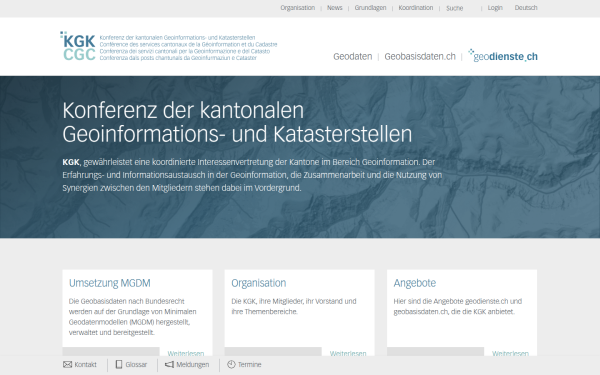
Task: Click the Suche search field
Action: tap(461, 8)
